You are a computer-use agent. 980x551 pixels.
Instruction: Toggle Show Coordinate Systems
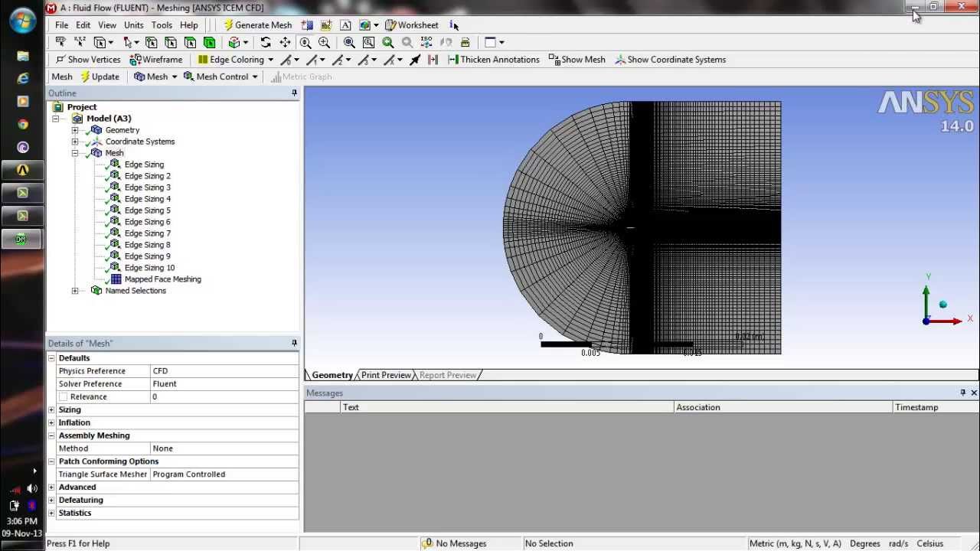click(x=670, y=60)
